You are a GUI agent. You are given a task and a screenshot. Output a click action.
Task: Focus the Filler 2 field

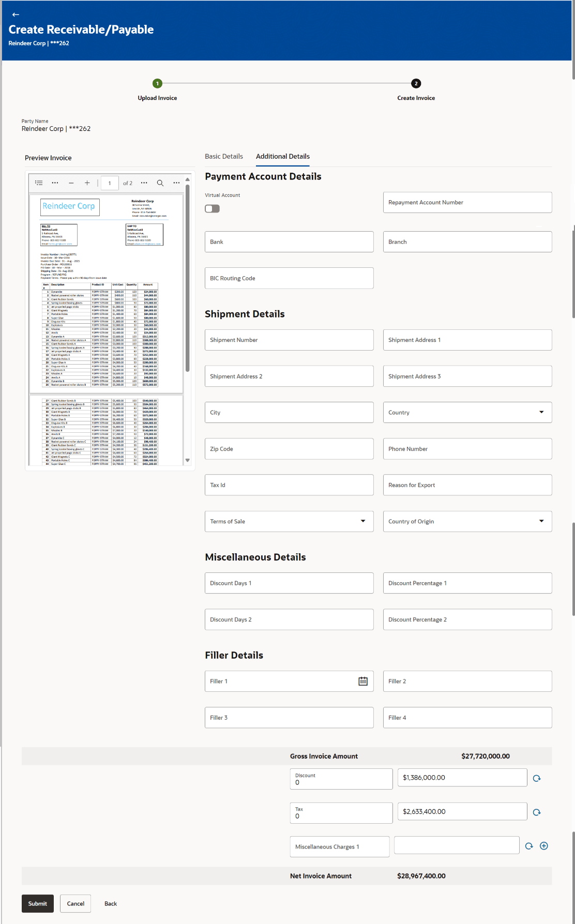(x=467, y=681)
